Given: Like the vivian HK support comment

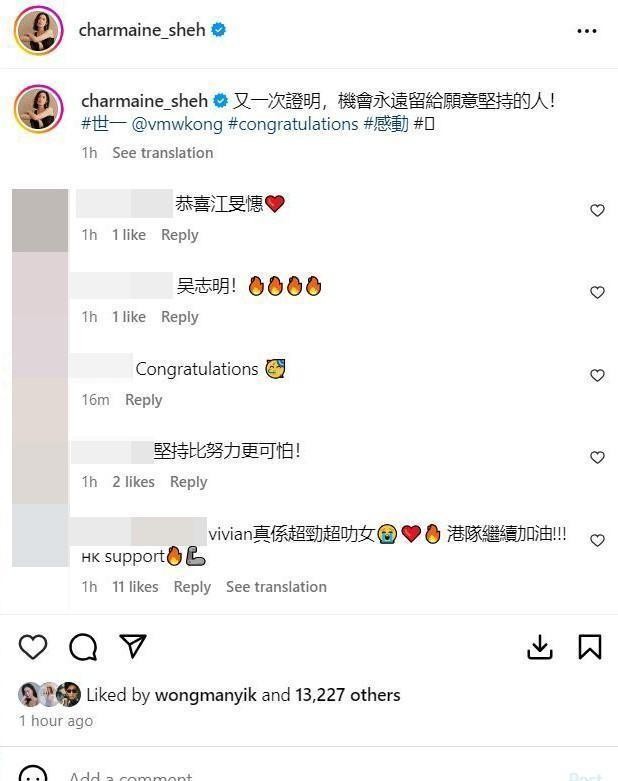Looking at the screenshot, I should 597,540.
